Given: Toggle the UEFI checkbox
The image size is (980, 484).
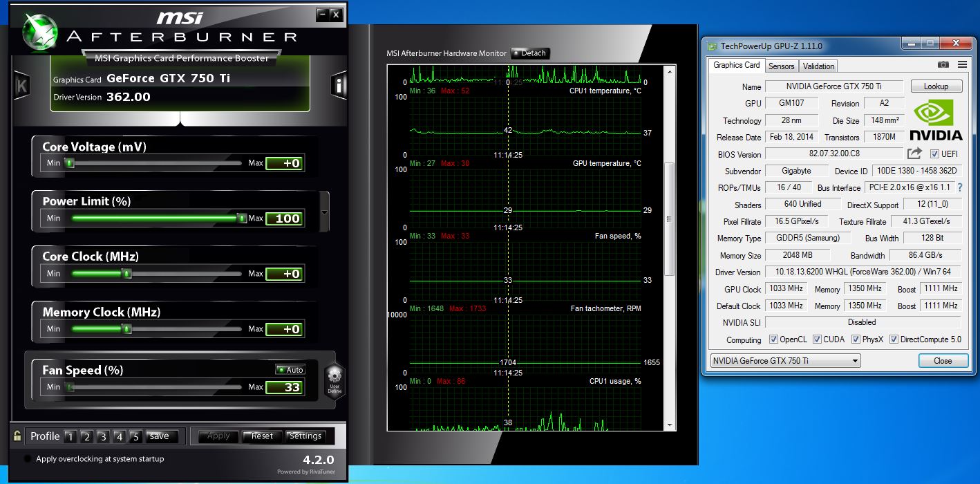Looking at the screenshot, I should (934, 153).
